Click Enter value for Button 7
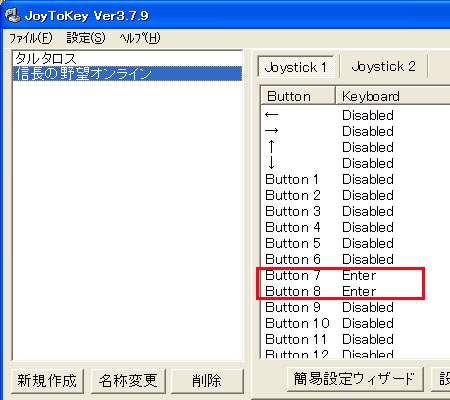The width and height of the screenshot is (450, 400). (x=359, y=275)
